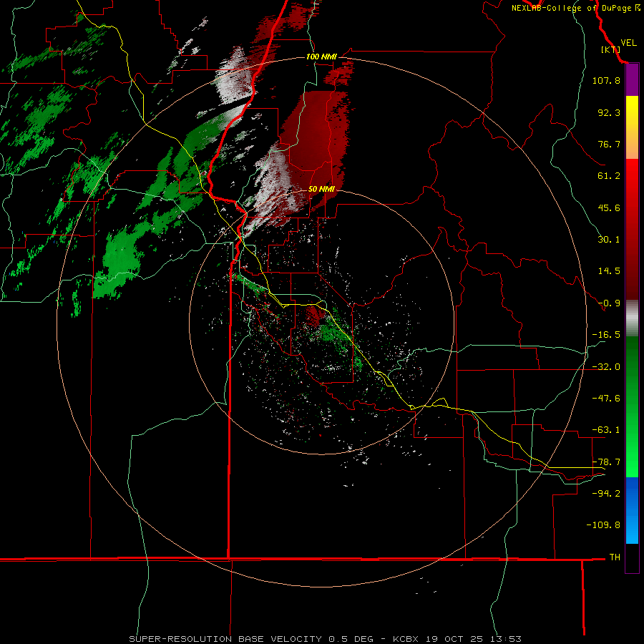Pick the purple segment of the color bar

click(632, 80)
